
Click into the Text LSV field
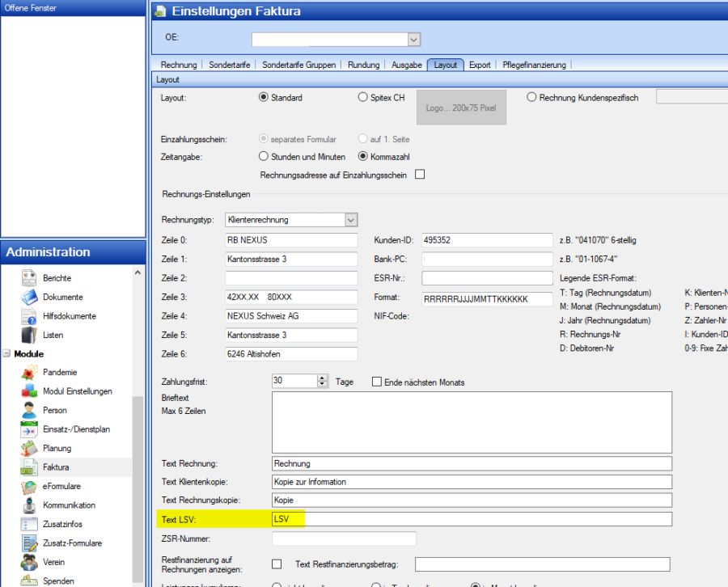pos(472,519)
